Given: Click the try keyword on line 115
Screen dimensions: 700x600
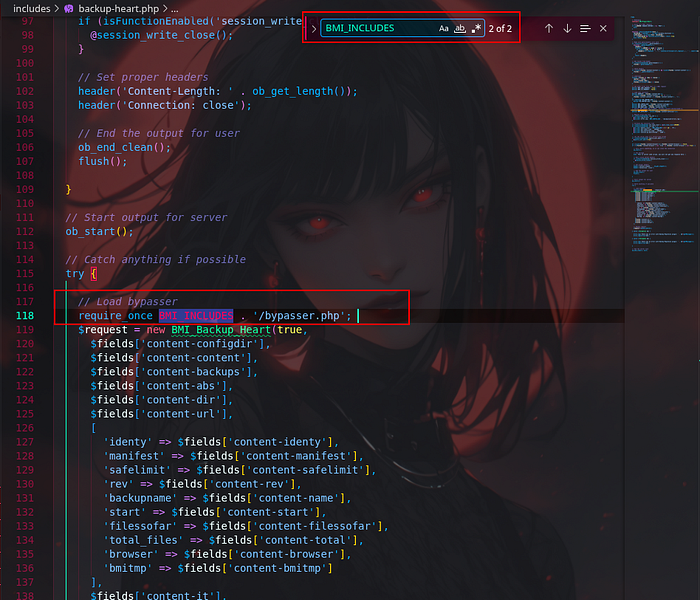Looking at the screenshot, I should [75, 274].
